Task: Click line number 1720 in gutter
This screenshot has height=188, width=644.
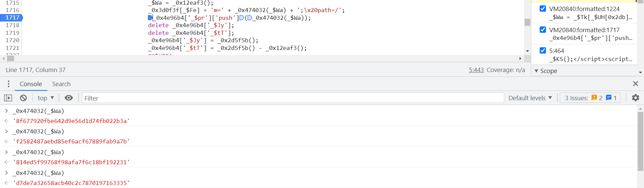Action: pos(12,40)
